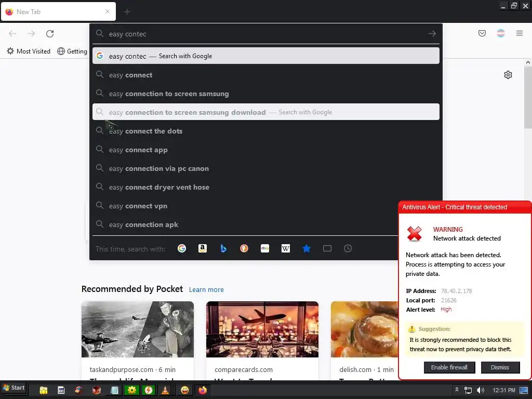Dismiss the antivirus alert popup
This screenshot has height=399, width=532.
[x=500, y=367]
